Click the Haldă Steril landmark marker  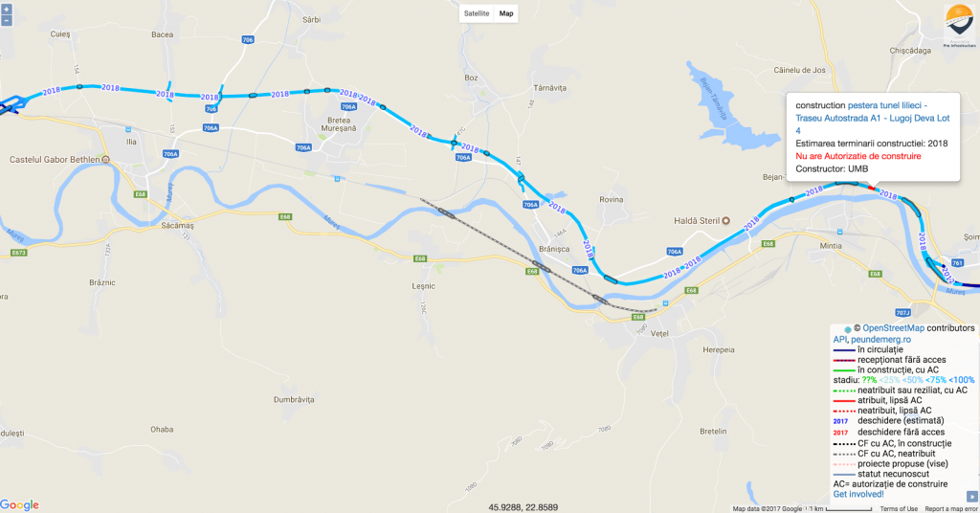725,220
